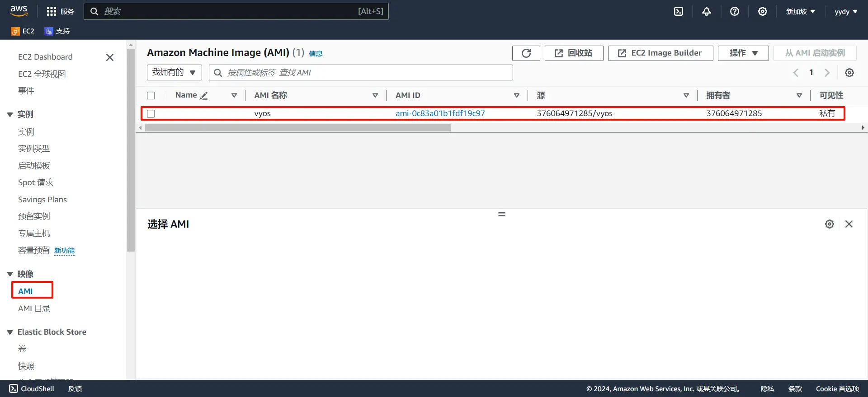The image size is (868, 397).
Task: Open AMI page in sidebar
Action: point(25,291)
